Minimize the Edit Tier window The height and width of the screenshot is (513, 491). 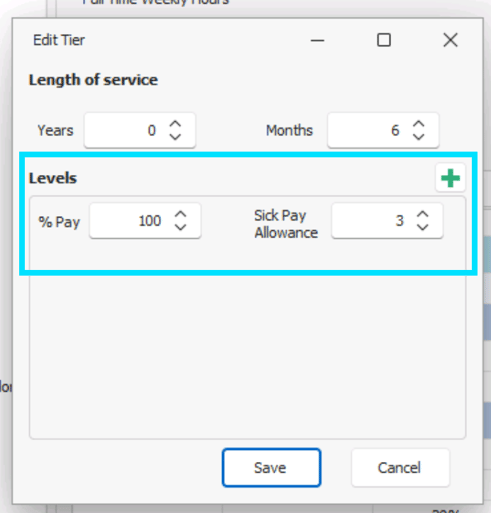point(317,40)
